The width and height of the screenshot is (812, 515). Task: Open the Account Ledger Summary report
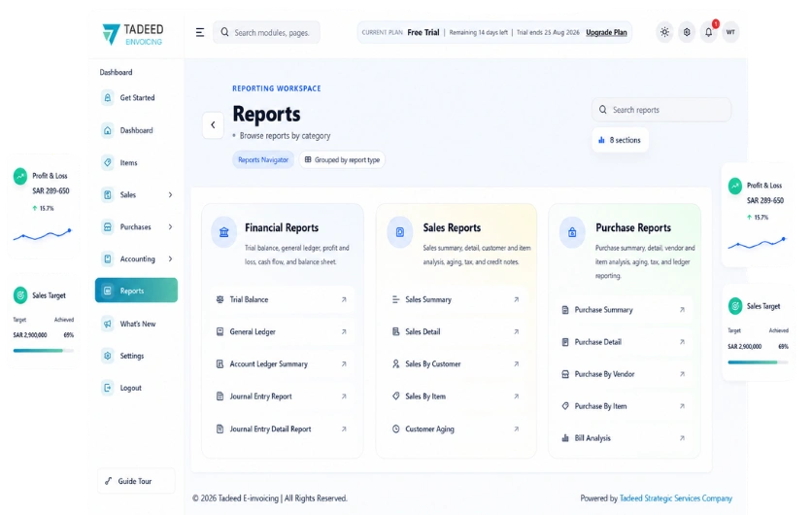pyautogui.click(x=283, y=363)
